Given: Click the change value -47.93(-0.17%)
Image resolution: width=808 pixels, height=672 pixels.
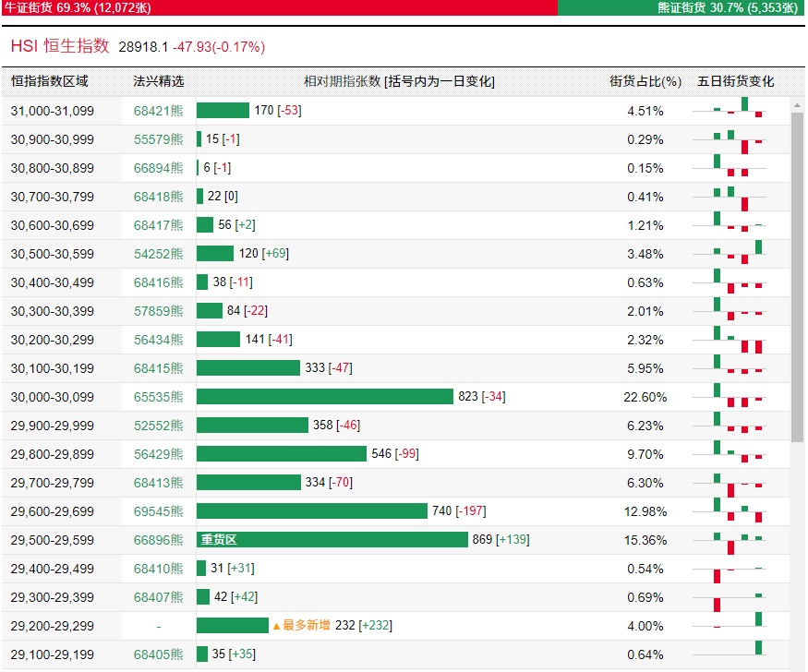Looking at the screenshot, I should point(219,47).
